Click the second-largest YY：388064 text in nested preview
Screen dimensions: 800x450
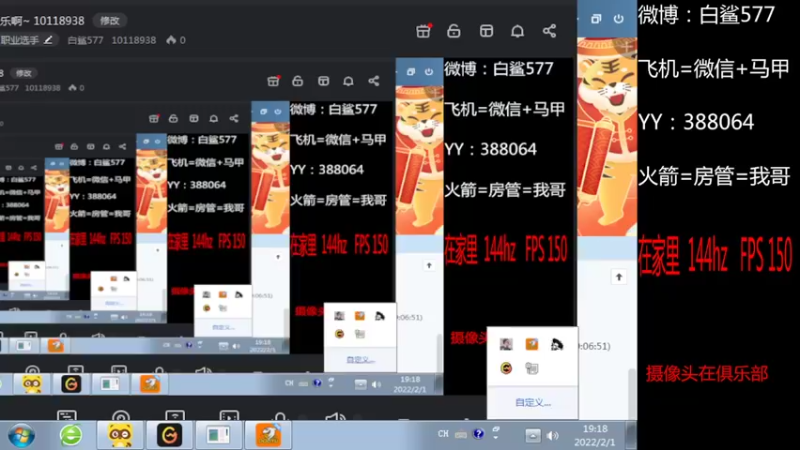[x=490, y=149]
